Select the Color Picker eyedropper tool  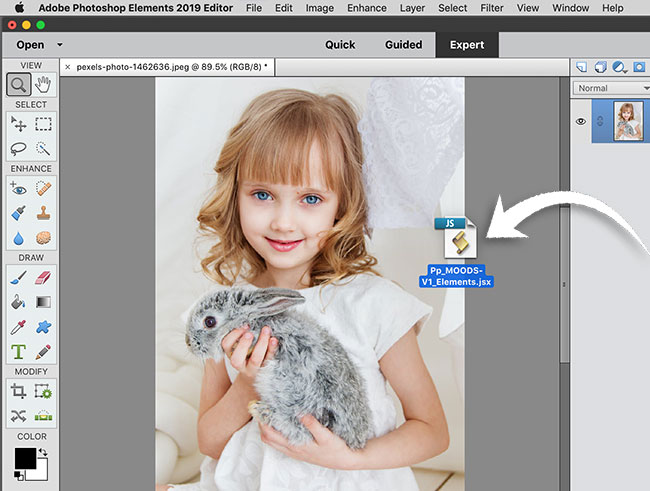point(19,327)
